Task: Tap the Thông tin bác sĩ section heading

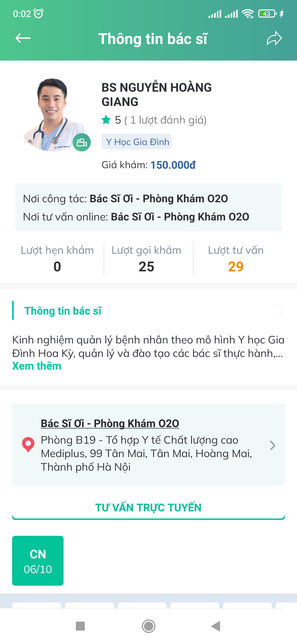Action: click(63, 311)
